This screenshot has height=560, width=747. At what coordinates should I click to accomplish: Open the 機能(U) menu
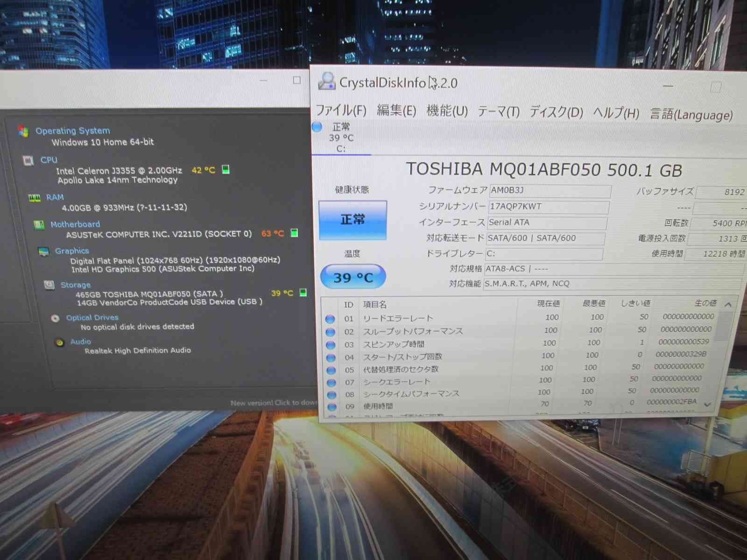point(447,111)
